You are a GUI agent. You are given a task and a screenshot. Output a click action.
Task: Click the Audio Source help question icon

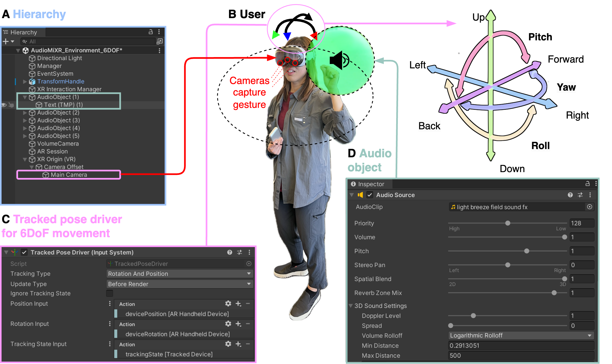point(570,195)
